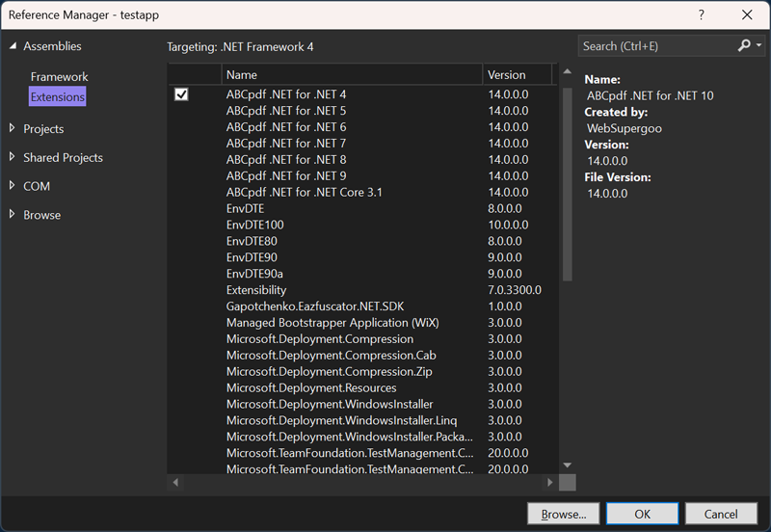Open the COM category label
Image resolution: width=771 pixels, height=532 pixels.
coord(37,186)
